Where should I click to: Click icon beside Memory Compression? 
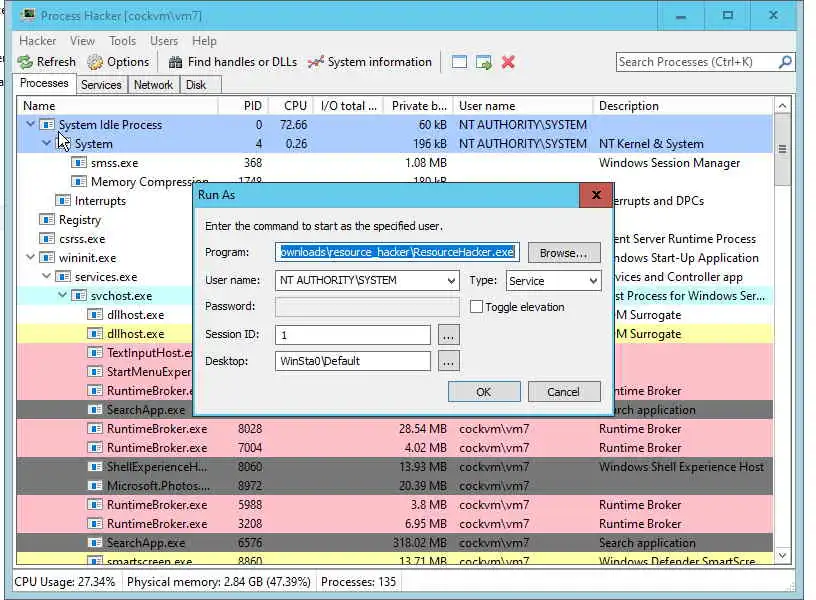(79, 182)
